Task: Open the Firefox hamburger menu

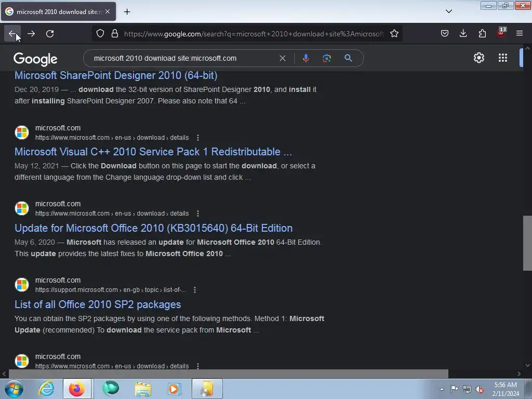Action: coord(520,33)
